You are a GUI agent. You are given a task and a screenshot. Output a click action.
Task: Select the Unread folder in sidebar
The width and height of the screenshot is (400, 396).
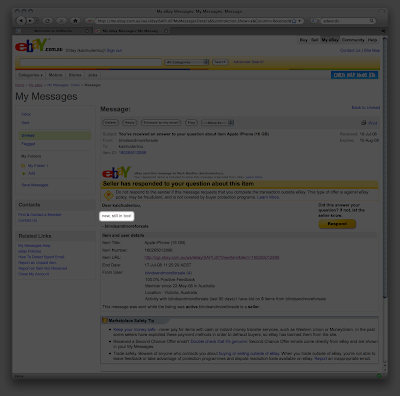pyautogui.click(x=55, y=135)
